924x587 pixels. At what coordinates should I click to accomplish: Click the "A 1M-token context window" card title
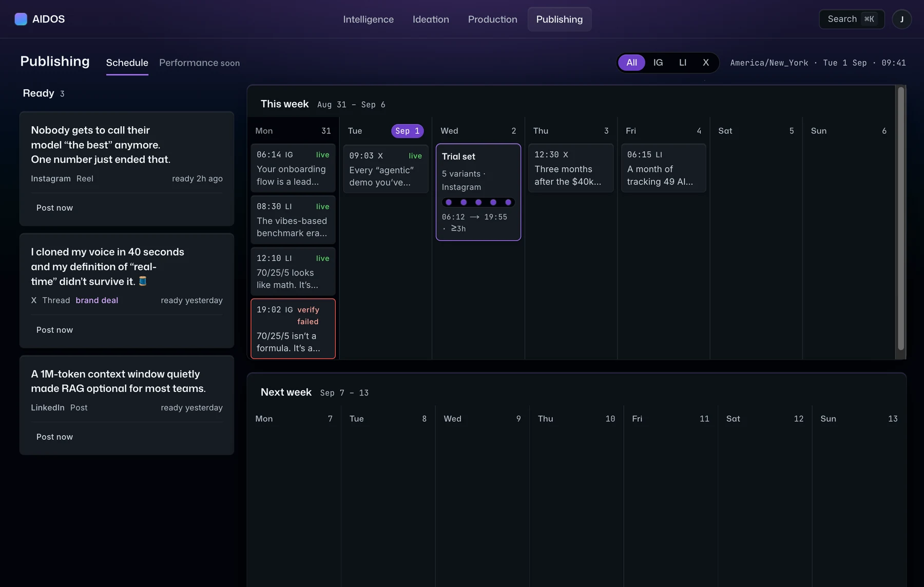[x=118, y=381]
